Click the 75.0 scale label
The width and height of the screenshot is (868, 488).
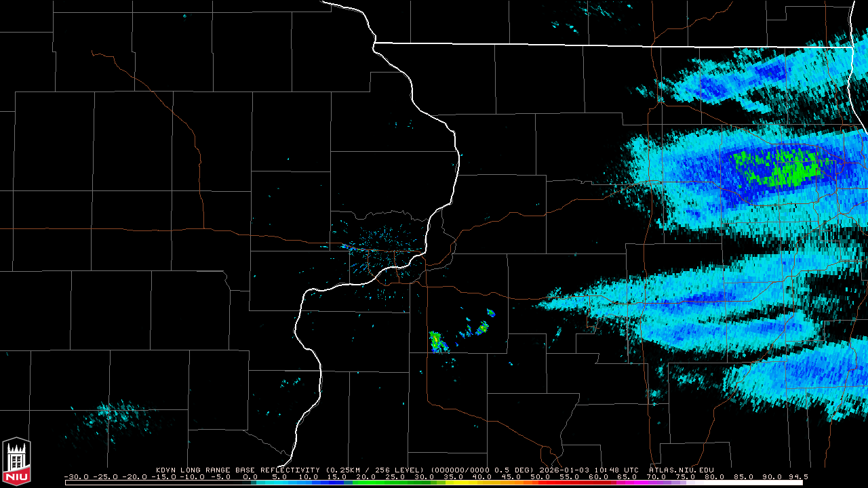click(x=685, y=477)
